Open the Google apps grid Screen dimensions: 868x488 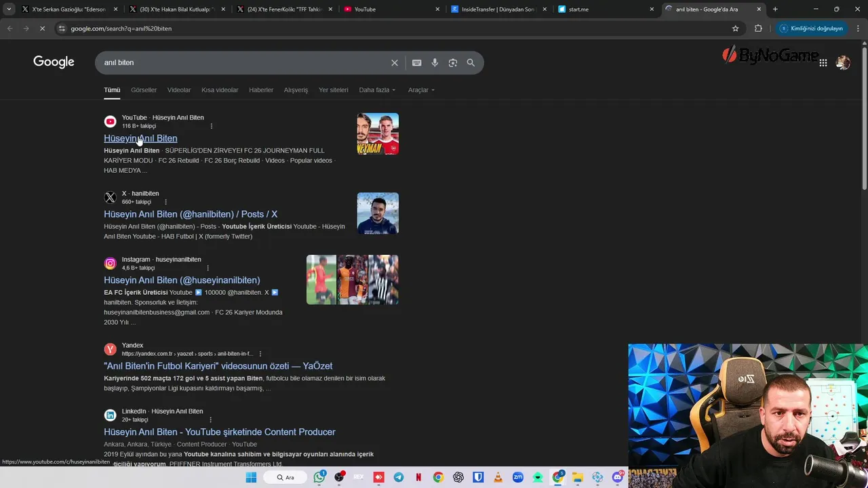(823, 62)
